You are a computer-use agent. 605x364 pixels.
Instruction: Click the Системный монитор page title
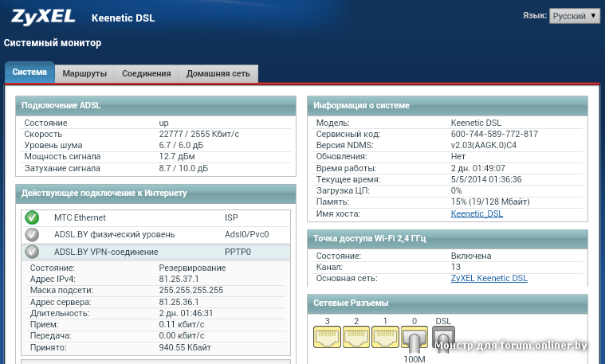click(x=53, y=43)
